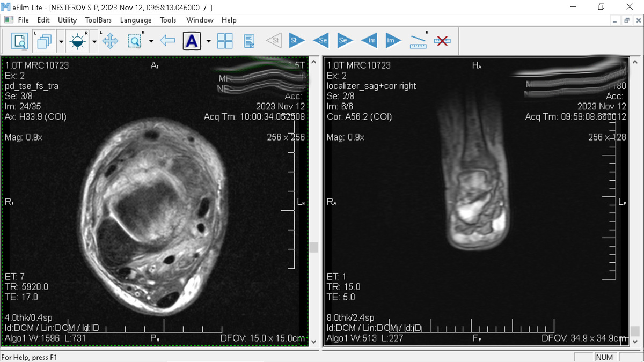
Task: Open the screen layout grid icon
Action: (225, 41)
